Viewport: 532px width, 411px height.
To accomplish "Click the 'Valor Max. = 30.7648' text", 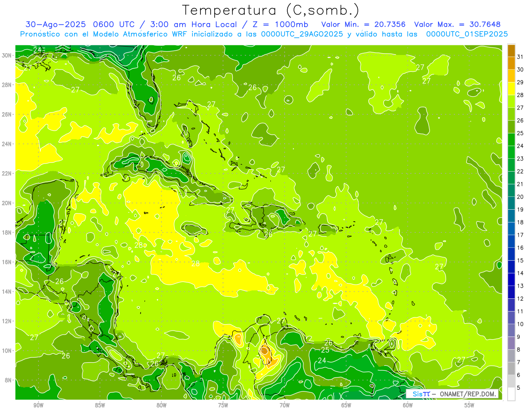I will click(x=458, y=24).
